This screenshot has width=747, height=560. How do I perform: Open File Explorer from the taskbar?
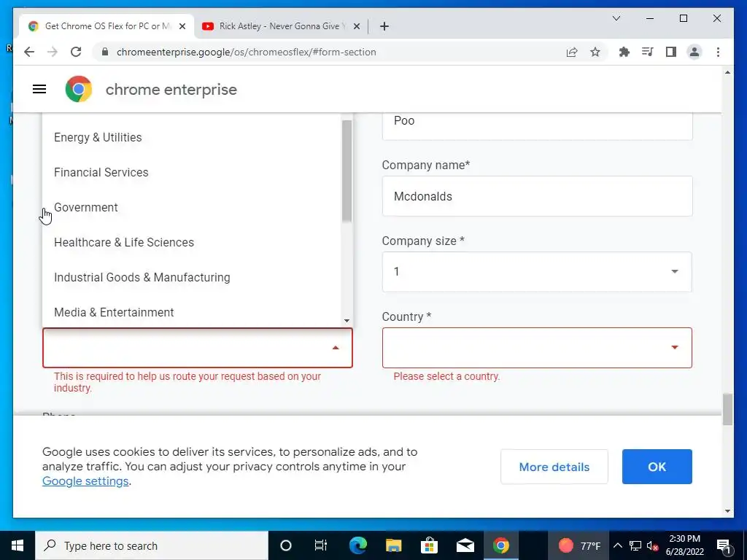393,545
